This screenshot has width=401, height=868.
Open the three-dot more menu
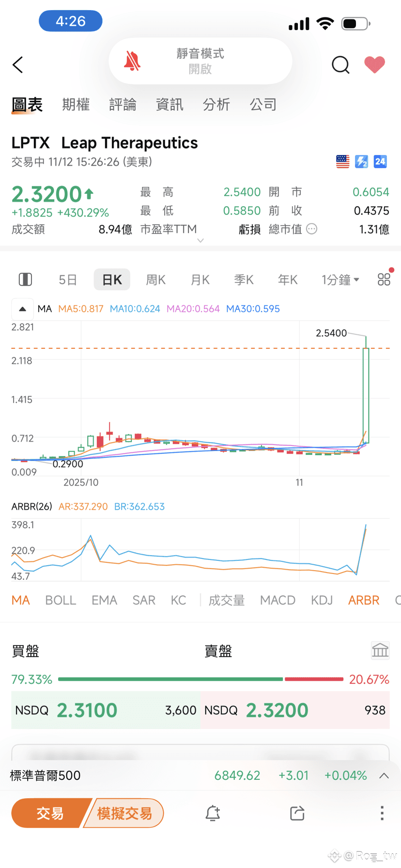point(382,813)
